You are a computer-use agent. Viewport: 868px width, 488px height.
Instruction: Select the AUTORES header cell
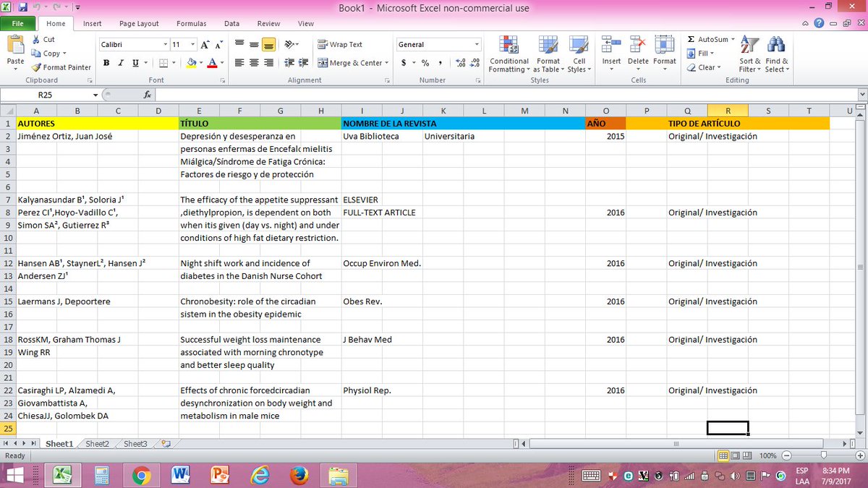click(97, 124)
